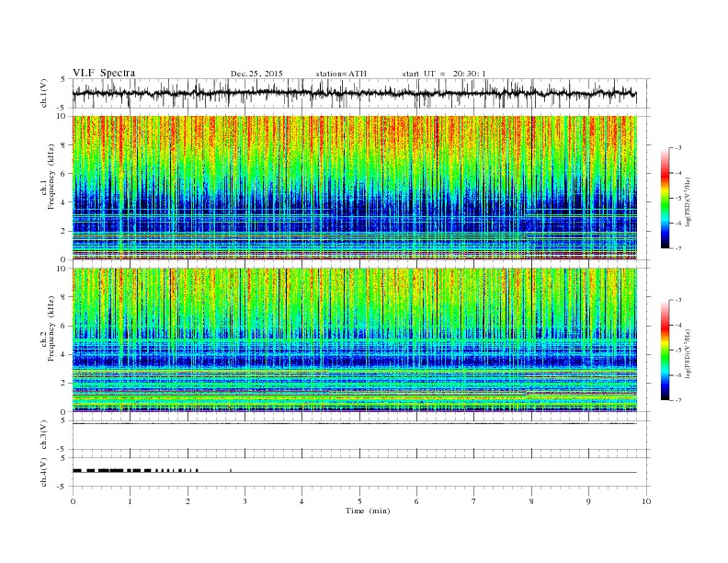Click the "-7" tick on ch.1 colorbar
The width and height of the screenshot is (728, 563).
pos(678,249)
